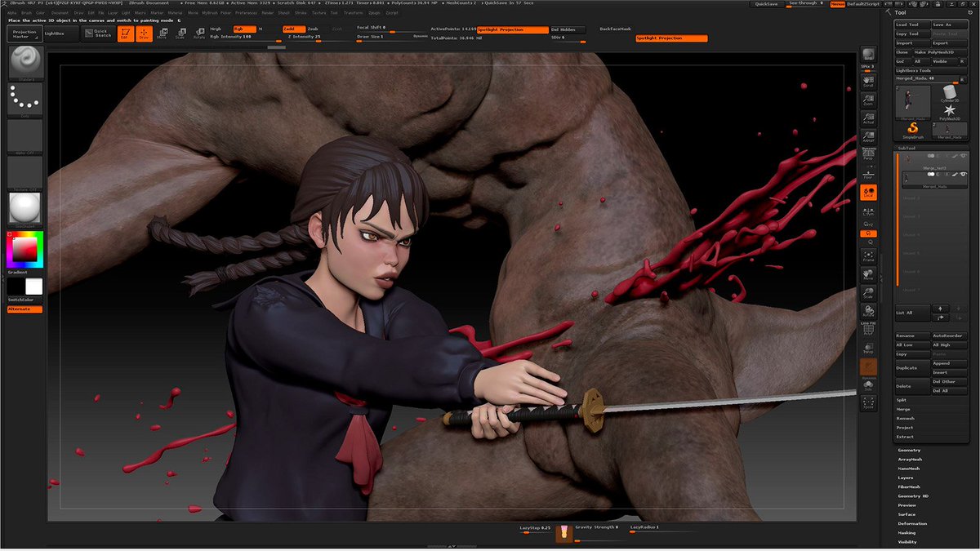Image resolution: width=980 pixels, height=551 pixels.
Task: Expand the Layers subpalette
Action: 906,478
